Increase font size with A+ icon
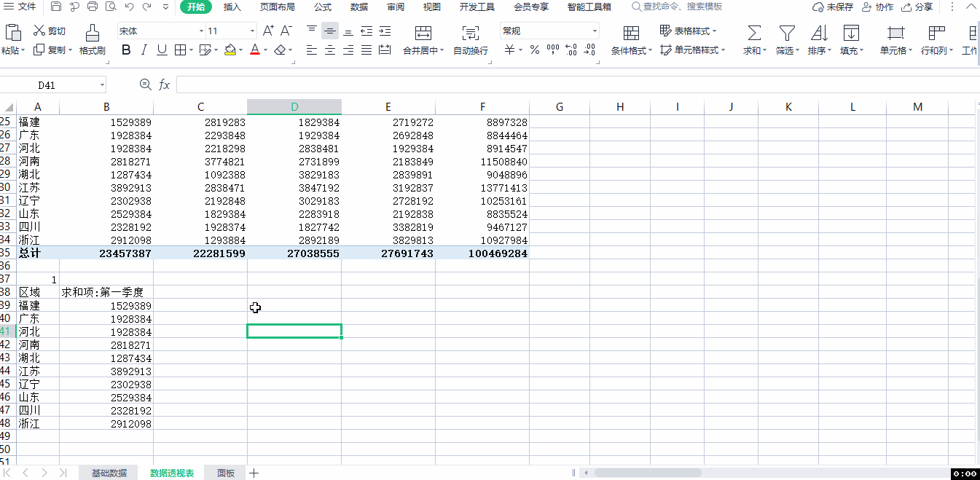Image resolution: width=980 pixels, height=480 pixels. 268,31
